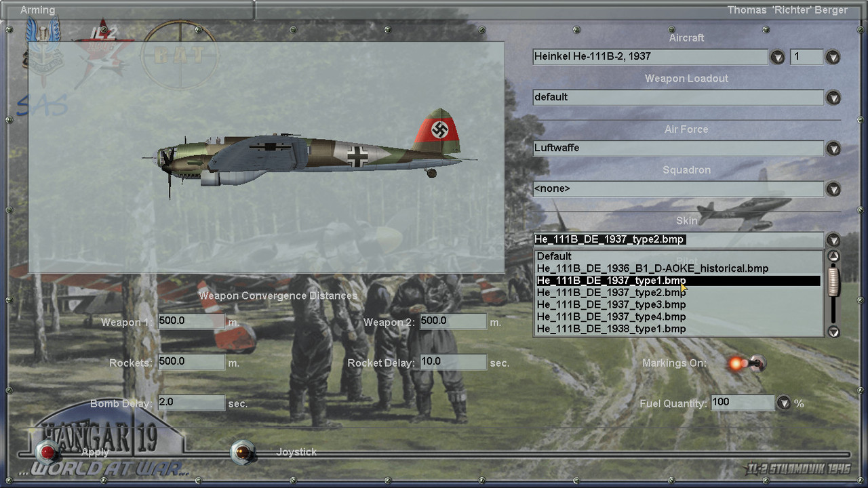This screenshot has height=488, width=868.
Task: Click the Rocket Delay field
Action: tap(453, 362)
